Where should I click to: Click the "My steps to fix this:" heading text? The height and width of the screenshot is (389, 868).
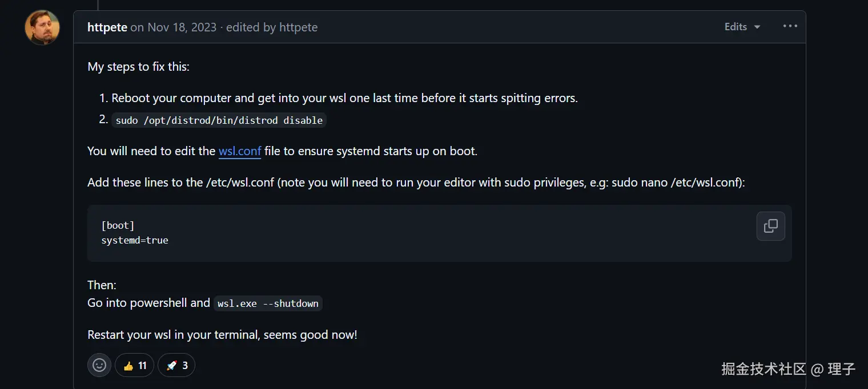click(x=138, y=67)
